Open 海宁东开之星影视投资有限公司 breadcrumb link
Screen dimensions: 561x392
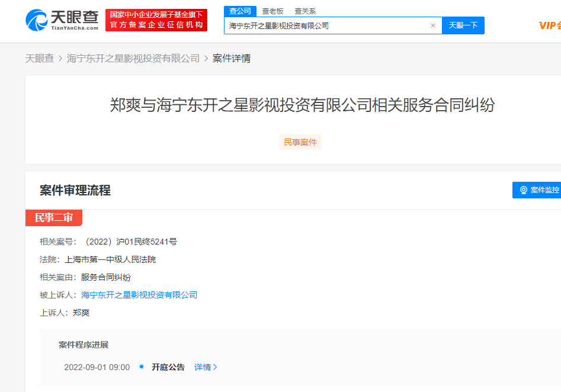(x=133, y=58)
